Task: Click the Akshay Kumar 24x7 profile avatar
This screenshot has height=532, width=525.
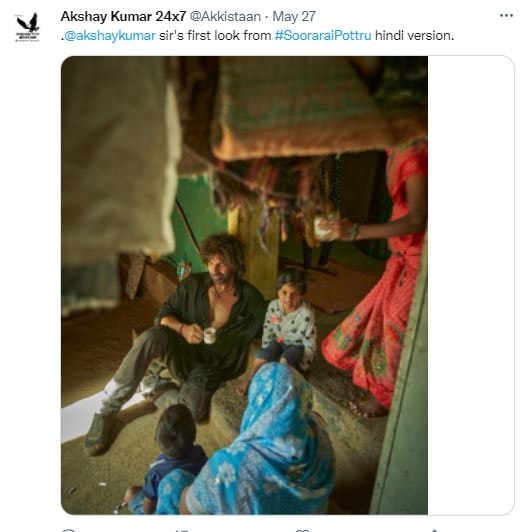Action: coord(28,27)
